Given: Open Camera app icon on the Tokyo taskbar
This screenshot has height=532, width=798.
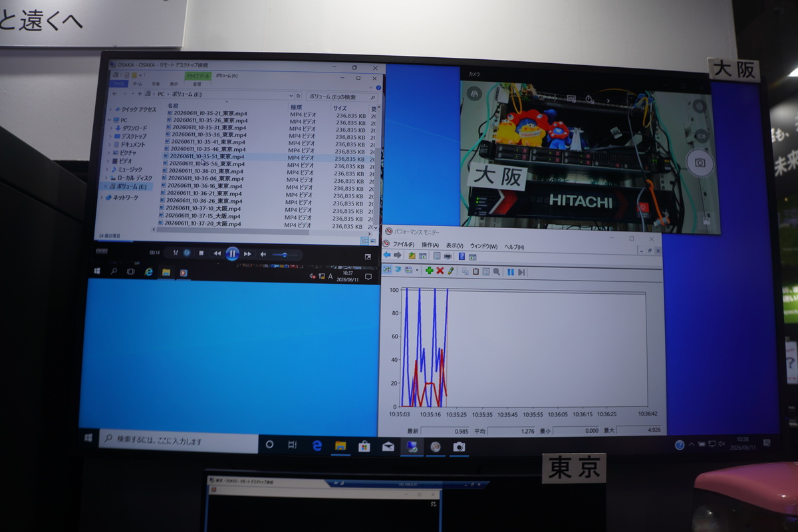Looking at the screenshot, I should click(x=459, y=447).
